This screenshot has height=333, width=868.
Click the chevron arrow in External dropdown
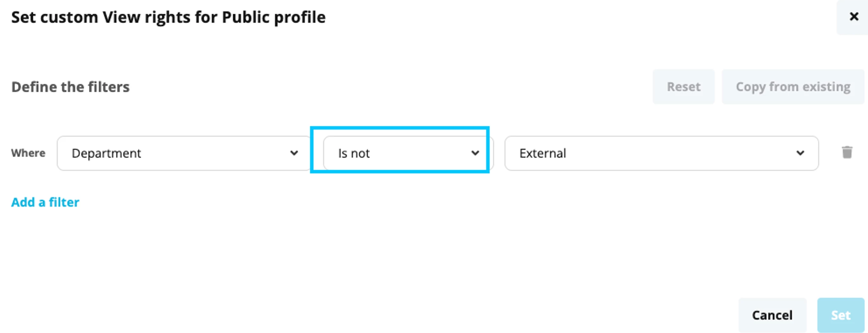point(800,153)
